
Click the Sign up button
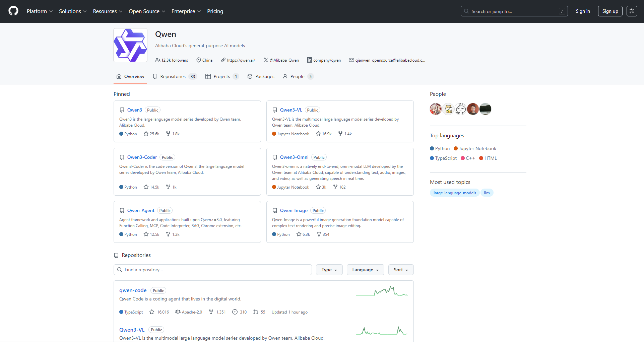pos(610,11)
